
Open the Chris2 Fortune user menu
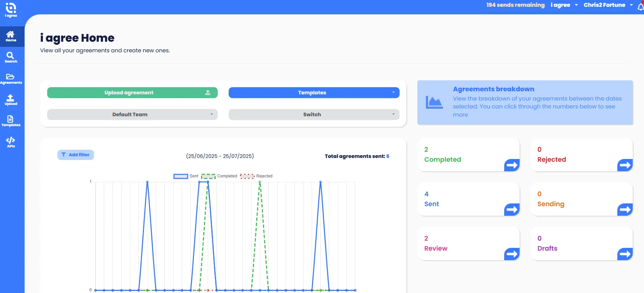coord(608,5)
